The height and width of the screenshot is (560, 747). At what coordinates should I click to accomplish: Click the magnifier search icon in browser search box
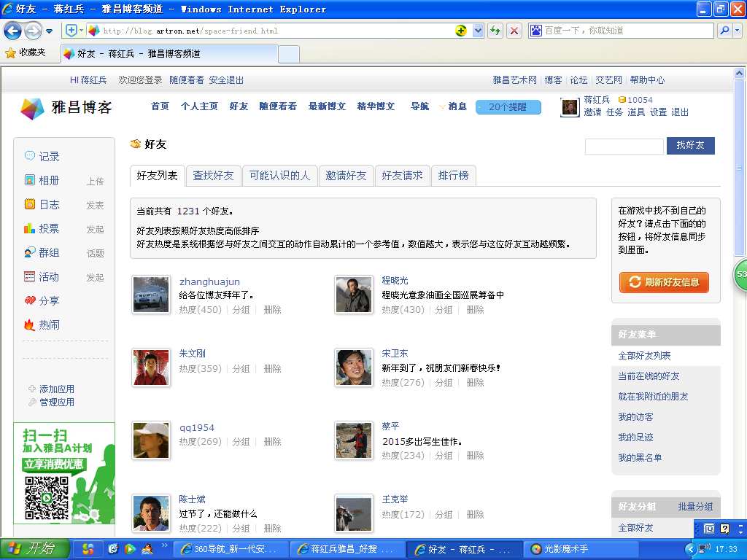click(724, 31)
